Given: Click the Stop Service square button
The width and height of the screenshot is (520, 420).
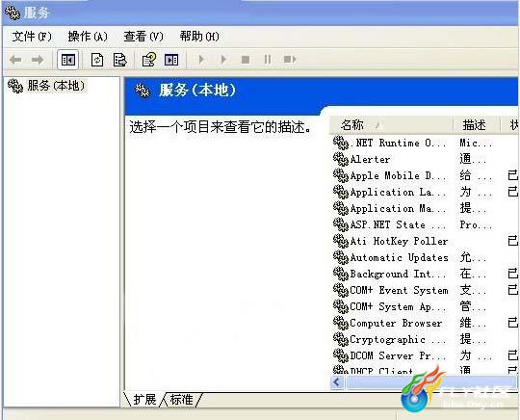Looking at the screenshot, I should click(246, 60).
